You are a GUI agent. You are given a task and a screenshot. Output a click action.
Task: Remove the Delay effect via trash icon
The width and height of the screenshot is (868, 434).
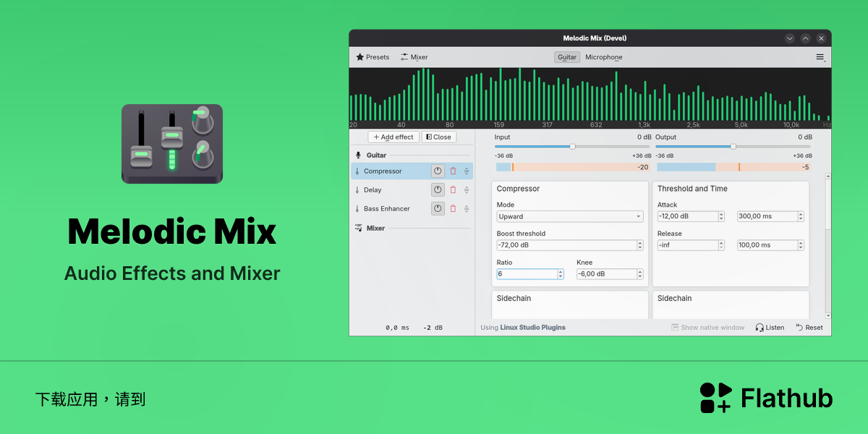tap(454, 190)
